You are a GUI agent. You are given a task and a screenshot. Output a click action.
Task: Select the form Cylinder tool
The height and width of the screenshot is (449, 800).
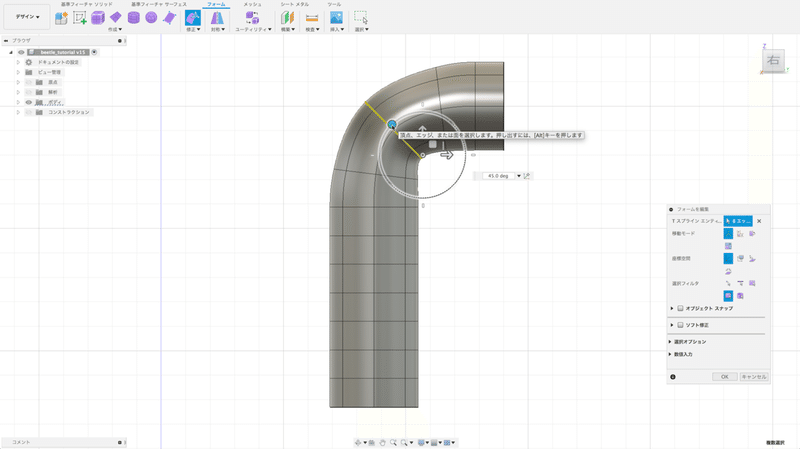[134, 18]
